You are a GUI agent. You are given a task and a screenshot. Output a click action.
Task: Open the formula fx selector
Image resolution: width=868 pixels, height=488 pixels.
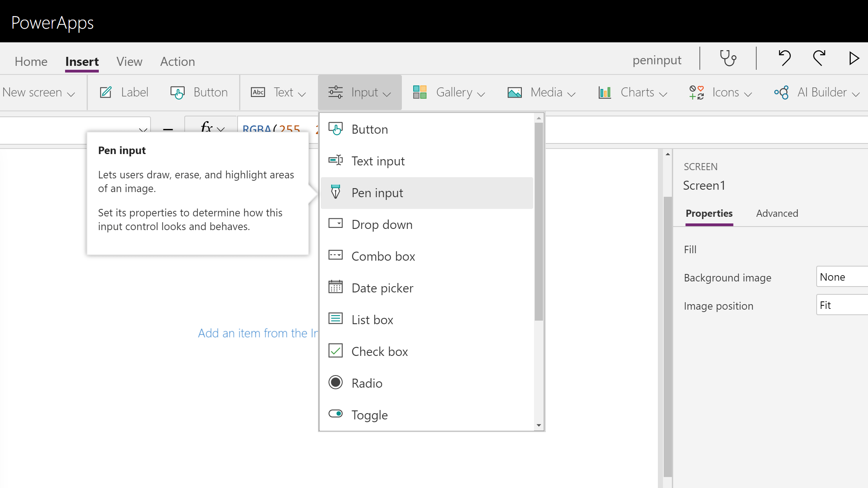pyautogui.click(x=212, y=128)
